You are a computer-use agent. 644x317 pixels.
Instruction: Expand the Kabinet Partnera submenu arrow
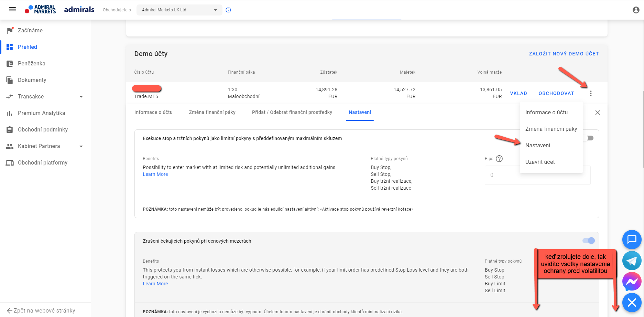click(x=81, y=146)
